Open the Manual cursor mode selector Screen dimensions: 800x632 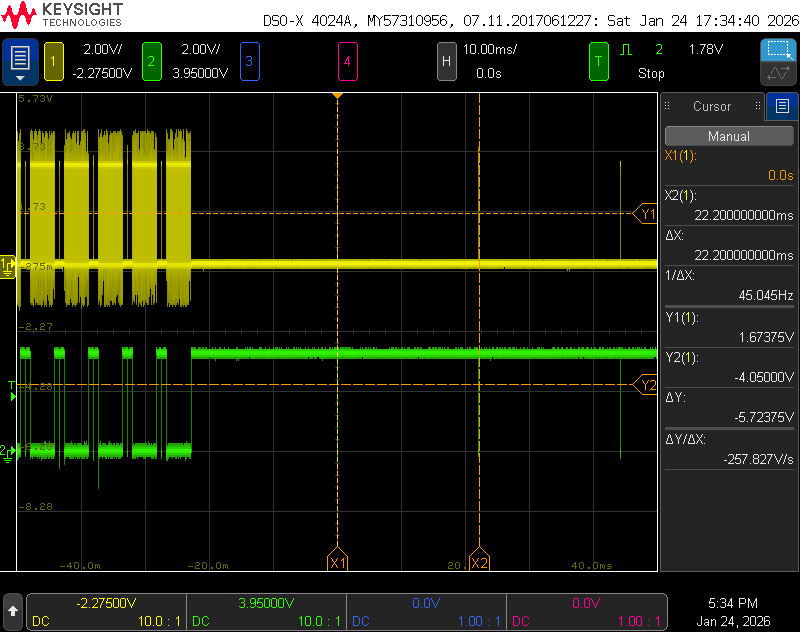coord(728,136)
